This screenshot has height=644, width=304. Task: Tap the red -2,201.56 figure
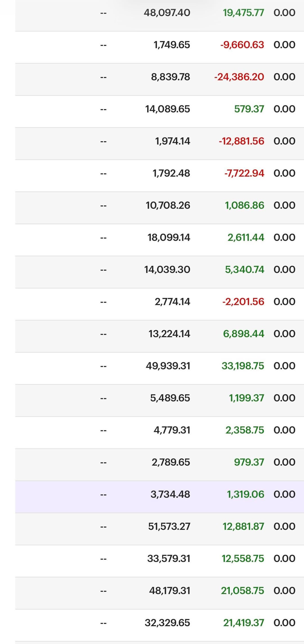tap(243, 302)
